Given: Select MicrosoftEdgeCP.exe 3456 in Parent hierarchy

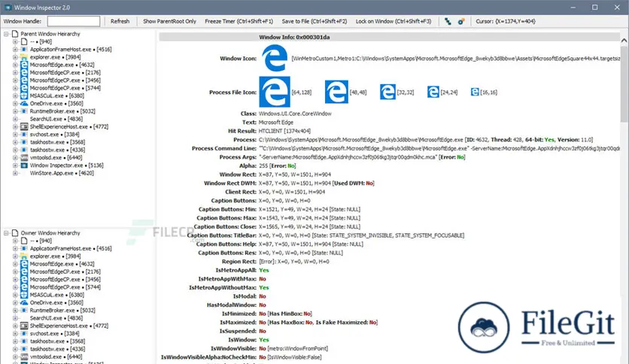Looking at the screenshot, I should pos(65,80).
